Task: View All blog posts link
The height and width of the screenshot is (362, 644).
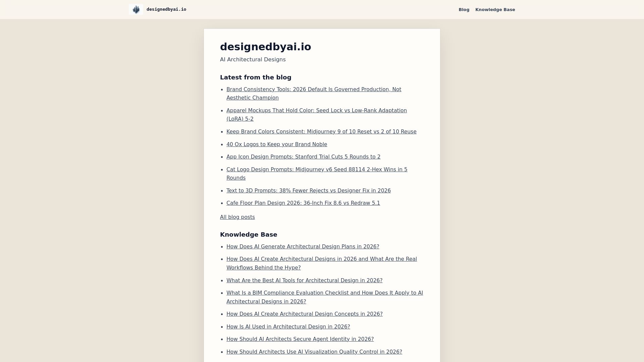Action: [237, 217]
